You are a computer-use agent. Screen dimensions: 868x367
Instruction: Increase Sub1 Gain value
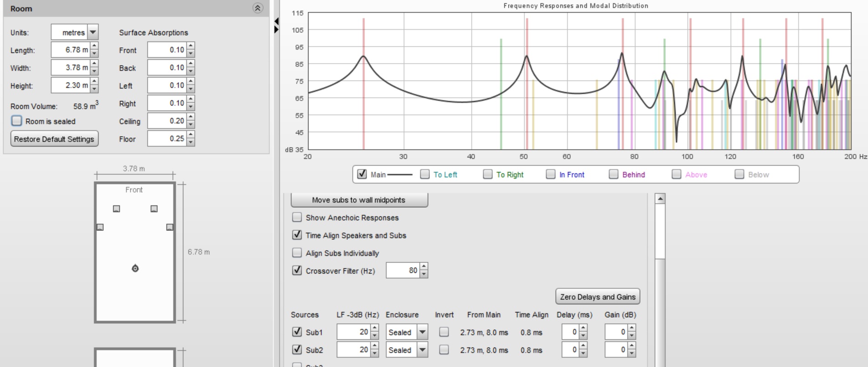631,328
